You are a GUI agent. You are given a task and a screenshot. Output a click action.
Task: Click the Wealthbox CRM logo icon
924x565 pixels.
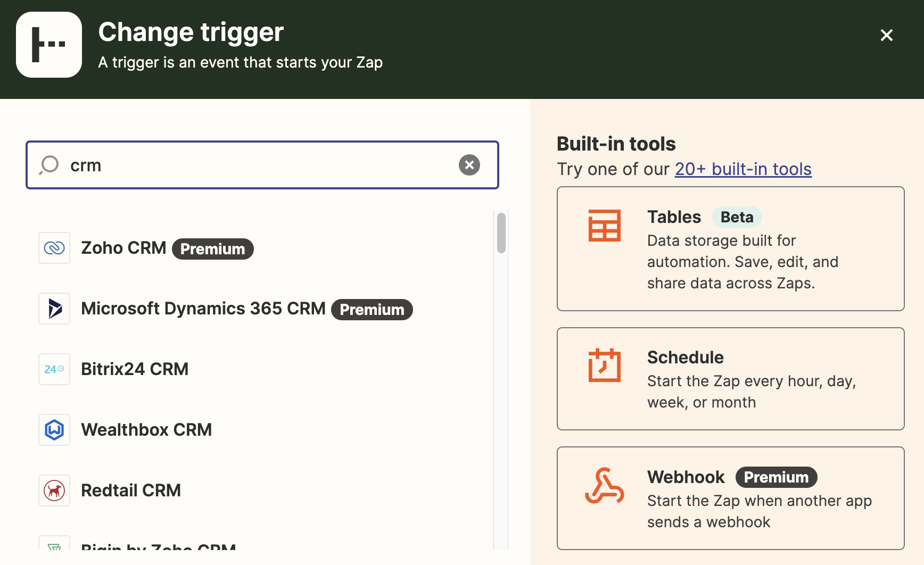[x=54, y=430]
